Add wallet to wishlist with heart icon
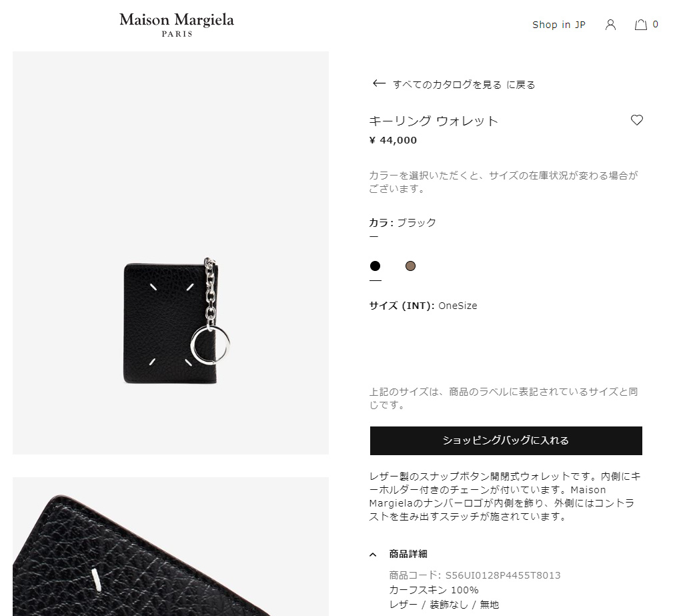 coord(636,120)
